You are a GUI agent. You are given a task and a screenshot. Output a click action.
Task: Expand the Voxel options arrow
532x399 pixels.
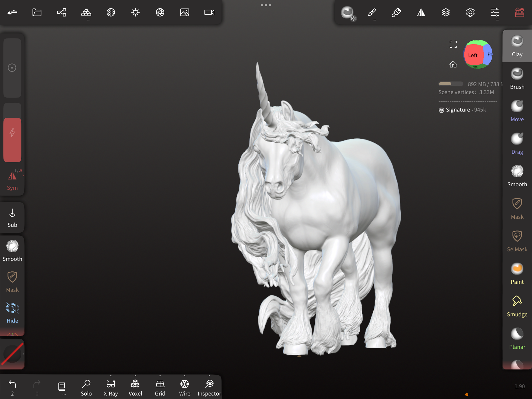135,376
